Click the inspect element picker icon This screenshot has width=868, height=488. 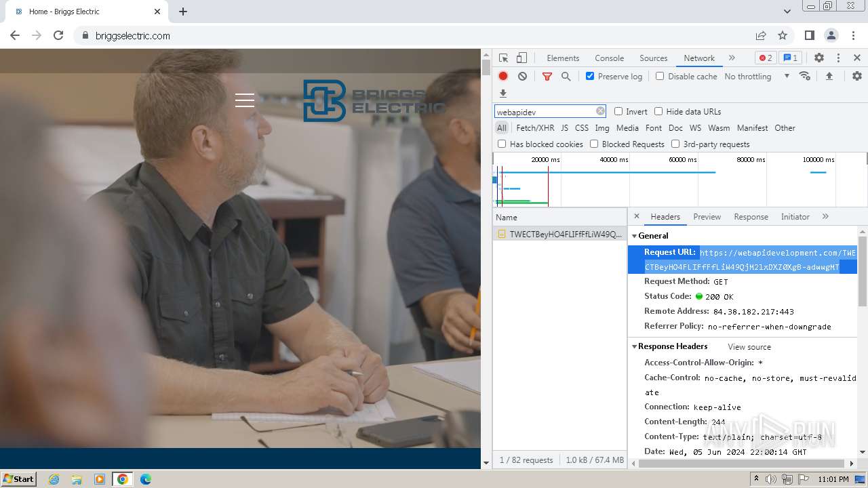pos(503,58)
